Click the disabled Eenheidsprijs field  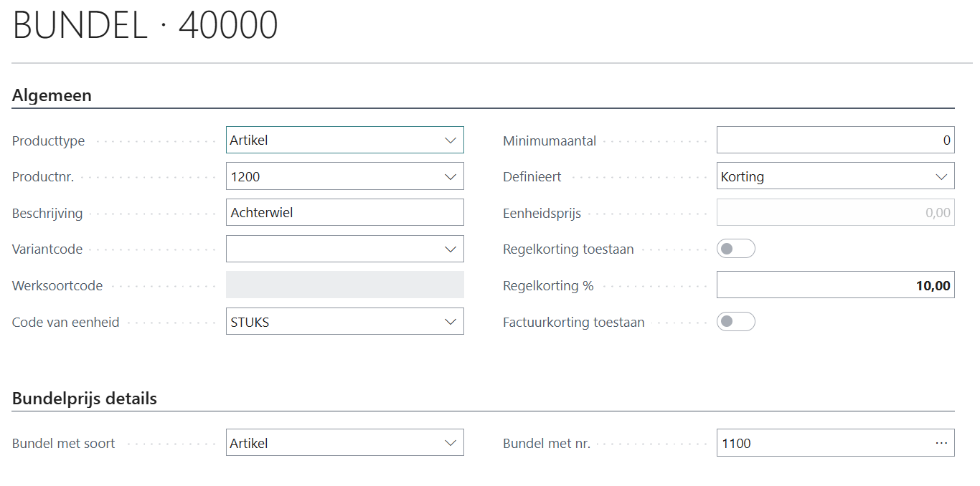[x=834, y=213]
